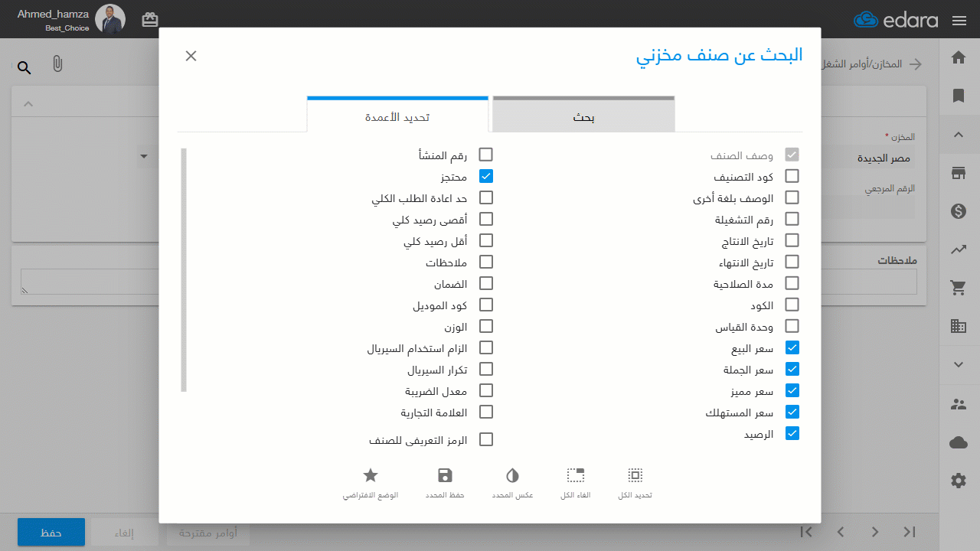The width and height of the screenshot is (980, 551).
Task: Open the settings gear in the sidebar
Action: click(x=959, y=481)
